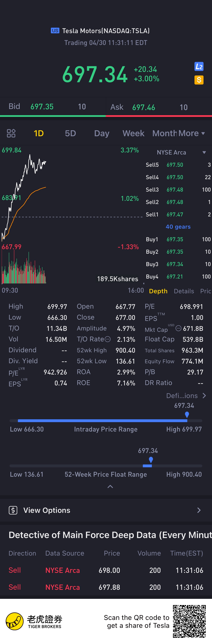Tap the Time(EST) column header
This screenshot has width=212, height=644.
[x=187, y=553]
